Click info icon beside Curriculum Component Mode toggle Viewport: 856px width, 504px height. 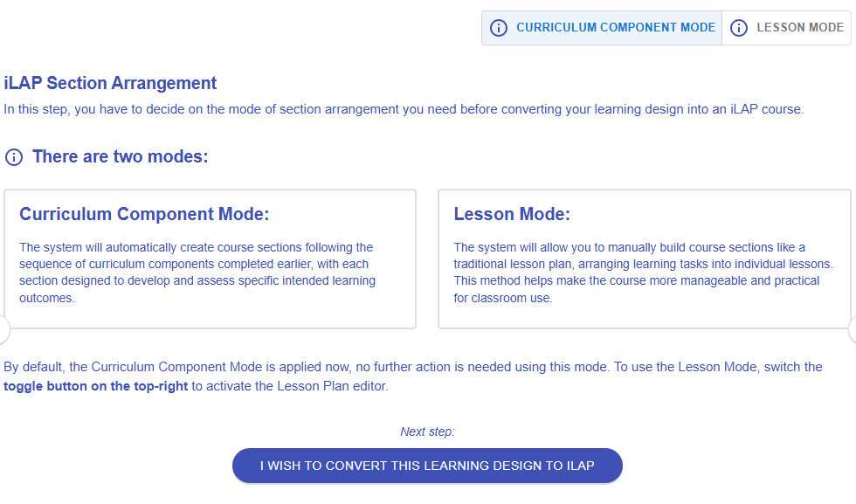pyautogui.click(x=499, y=28)
